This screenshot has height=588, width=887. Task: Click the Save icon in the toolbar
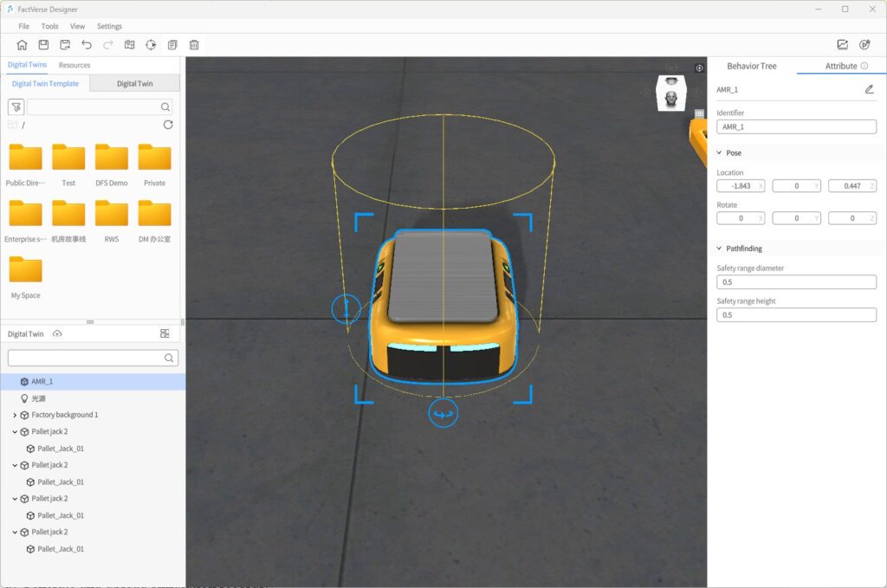click(x=43, y=45)
